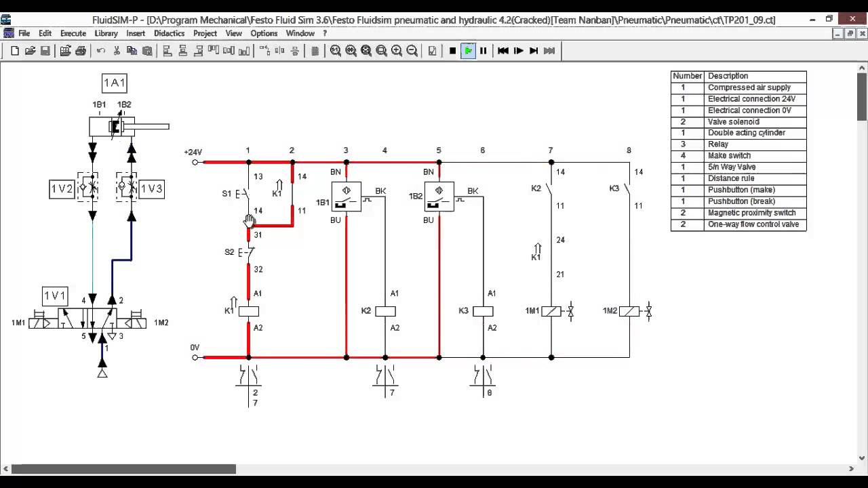The width and height of the screenshot is (868, 488).
Task: Click the last playback skip-forward icon
Action: click(x=549, y=50)
